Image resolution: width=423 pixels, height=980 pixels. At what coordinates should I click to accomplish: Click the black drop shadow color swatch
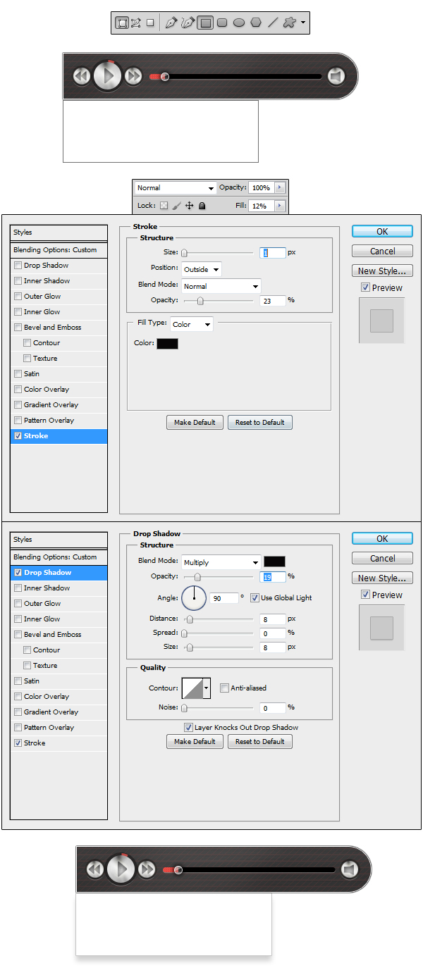(x=274, y=562)
